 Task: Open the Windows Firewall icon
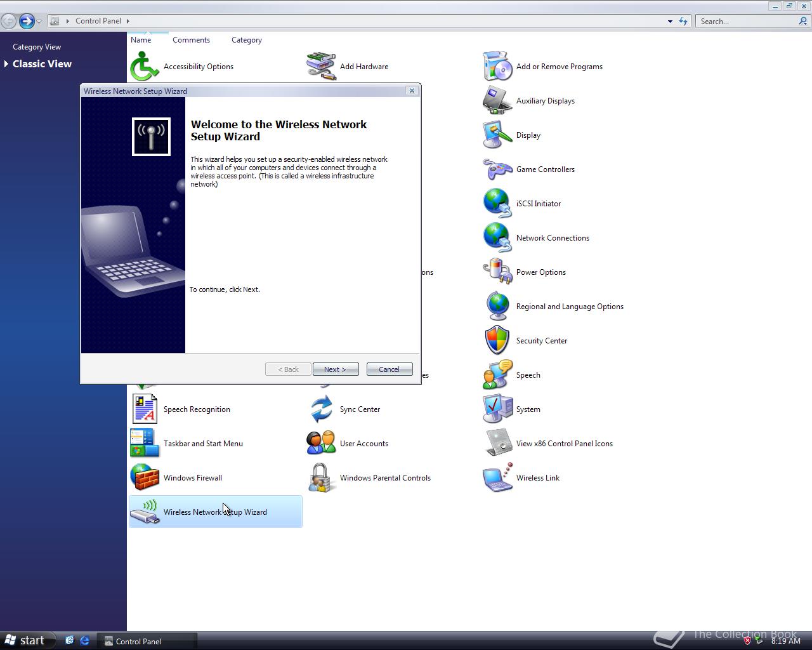pyautogui.click(x=145, y=478)
